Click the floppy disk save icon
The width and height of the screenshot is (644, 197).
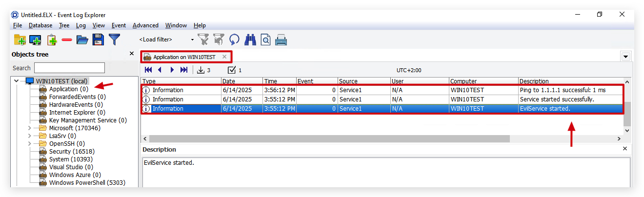coord(98,39)
